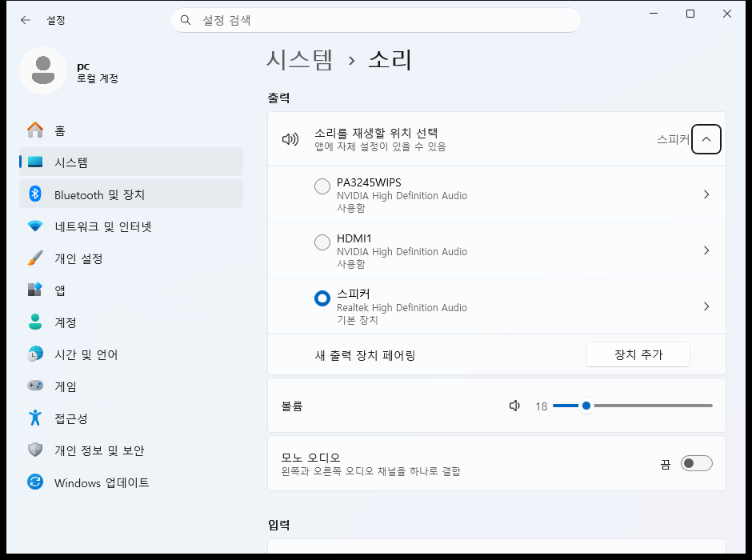Open 네트워크 및 인터넷 in sidebar

coord(131,226)
